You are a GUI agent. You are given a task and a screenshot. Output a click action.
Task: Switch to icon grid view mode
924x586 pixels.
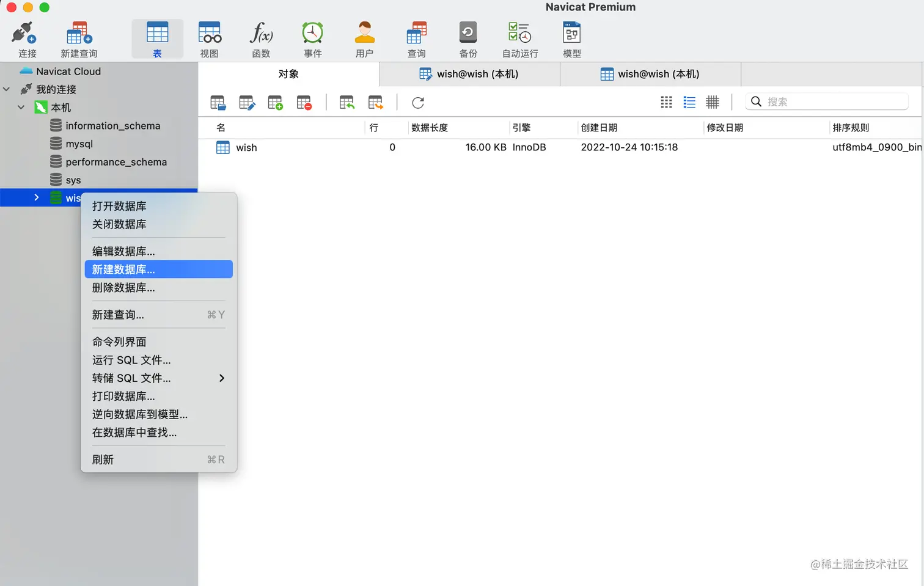(x=667, y=102)
